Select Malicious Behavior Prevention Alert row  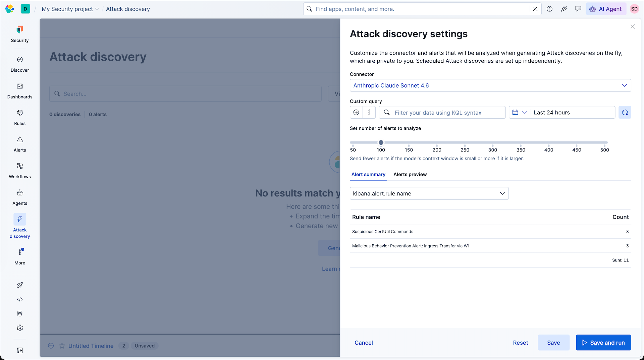(x=490, y=246)
